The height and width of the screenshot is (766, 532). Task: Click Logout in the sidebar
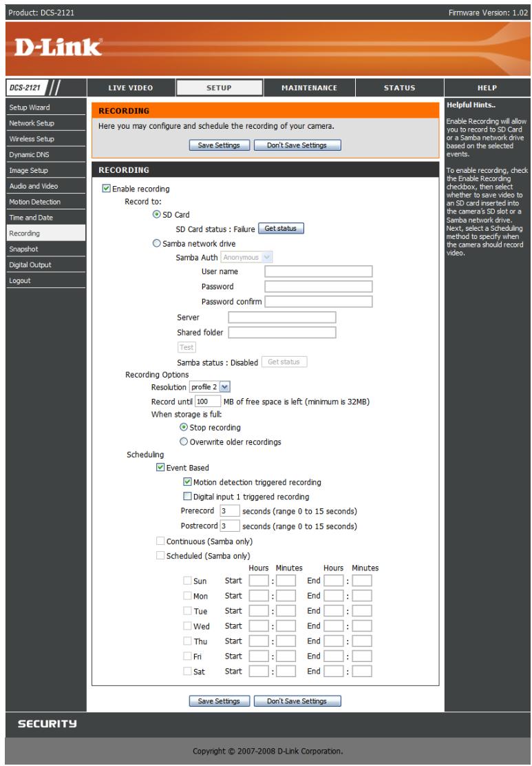(45, 280)
